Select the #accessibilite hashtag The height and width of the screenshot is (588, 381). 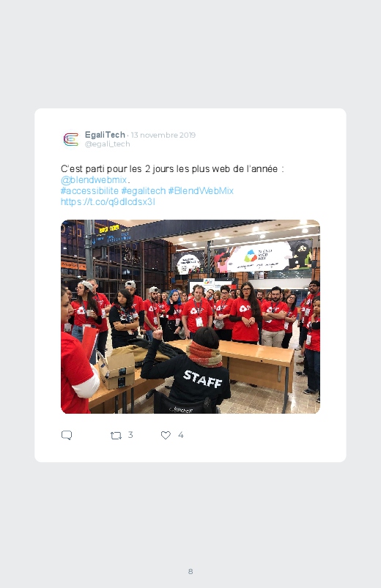[x=89, y=191]
